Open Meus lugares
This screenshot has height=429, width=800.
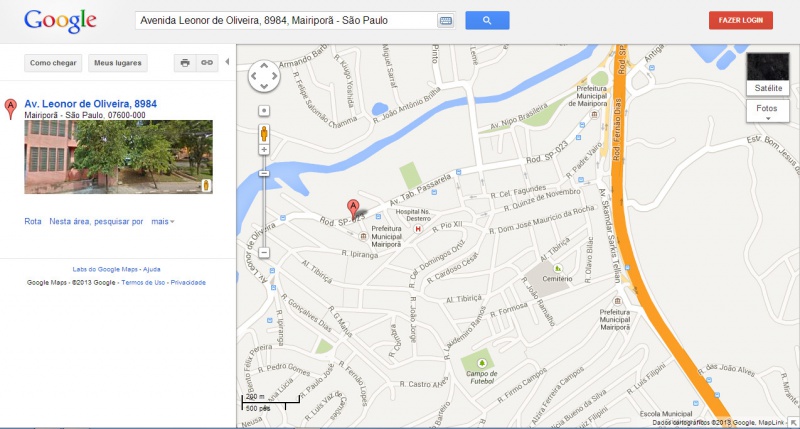(x=118, y=63)
